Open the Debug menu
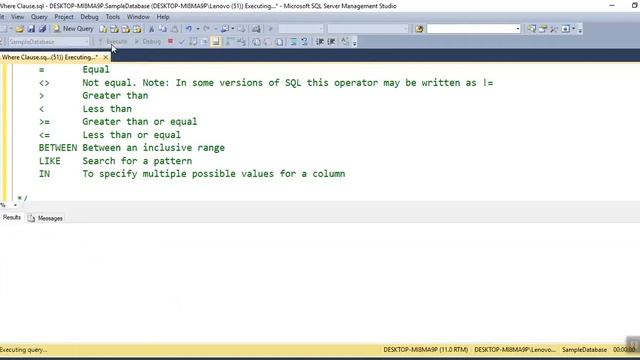The width and height of the screenshot is (640, 360). click(89, 17)
